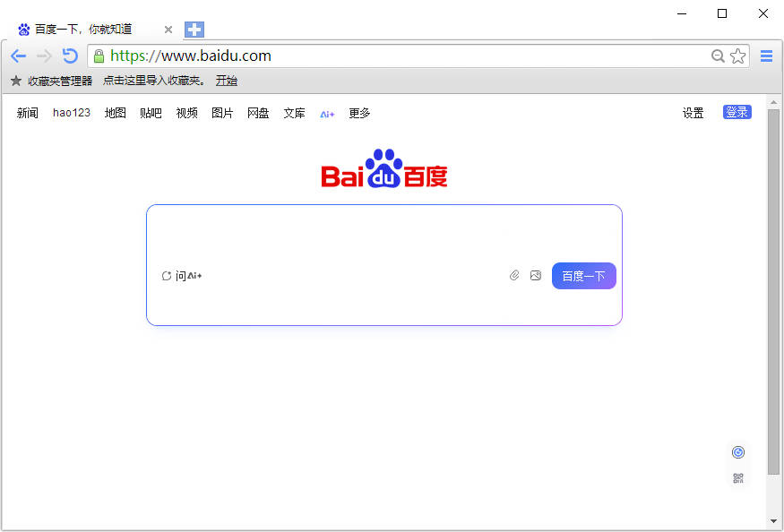Open the 视频 link
Viewport: 784px width, 532px height.
[x=186, y=113]
